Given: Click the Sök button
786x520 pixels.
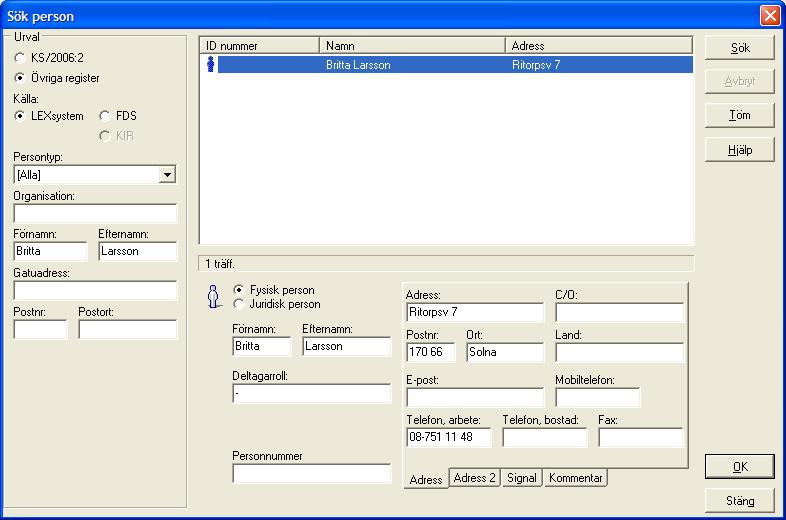Looking at the screenshot, I should coord(739,48).
